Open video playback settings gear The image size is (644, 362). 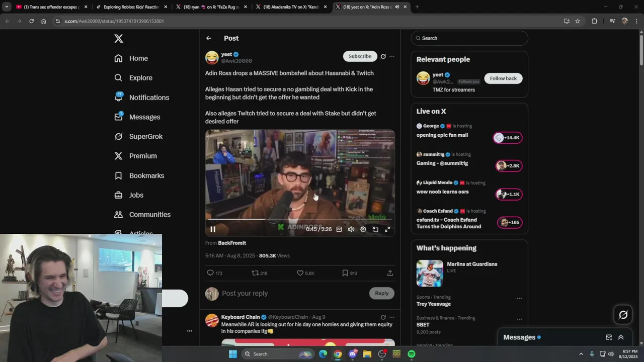(363, 229)
